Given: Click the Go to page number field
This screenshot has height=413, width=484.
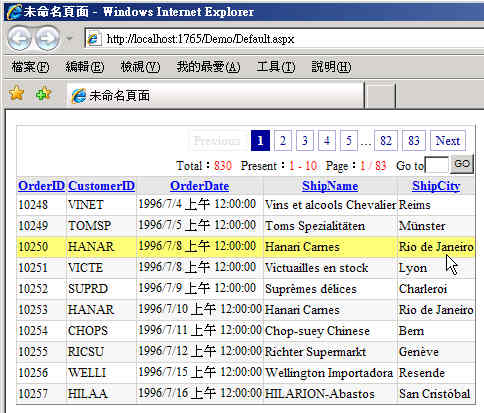Looking at the screenshot, I should [437, 165].
